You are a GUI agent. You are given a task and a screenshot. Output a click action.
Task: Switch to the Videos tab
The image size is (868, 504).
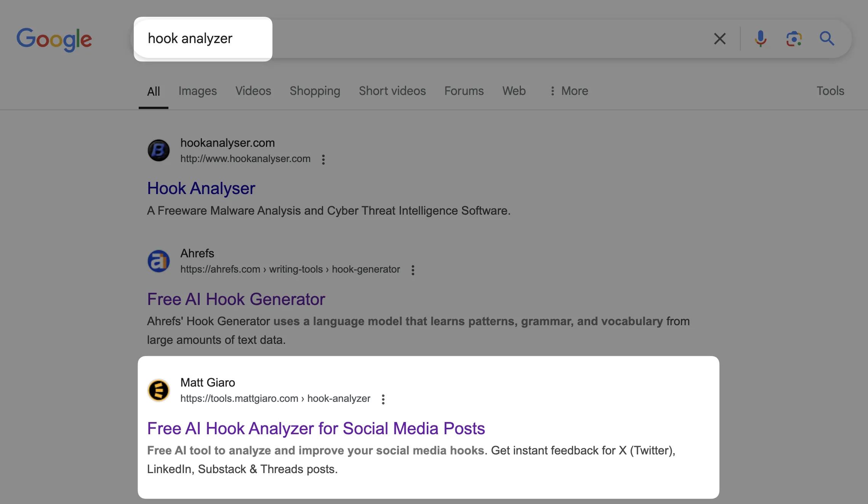coord(253,91)
